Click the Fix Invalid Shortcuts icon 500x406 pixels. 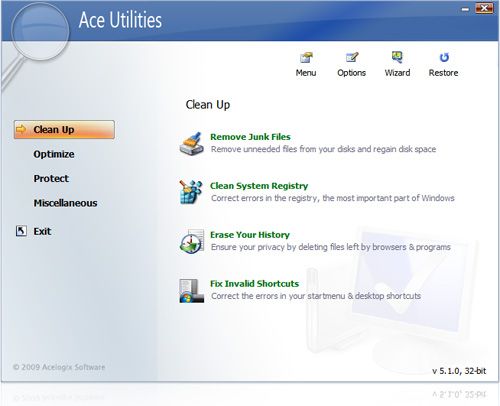[x=191, y=291]
